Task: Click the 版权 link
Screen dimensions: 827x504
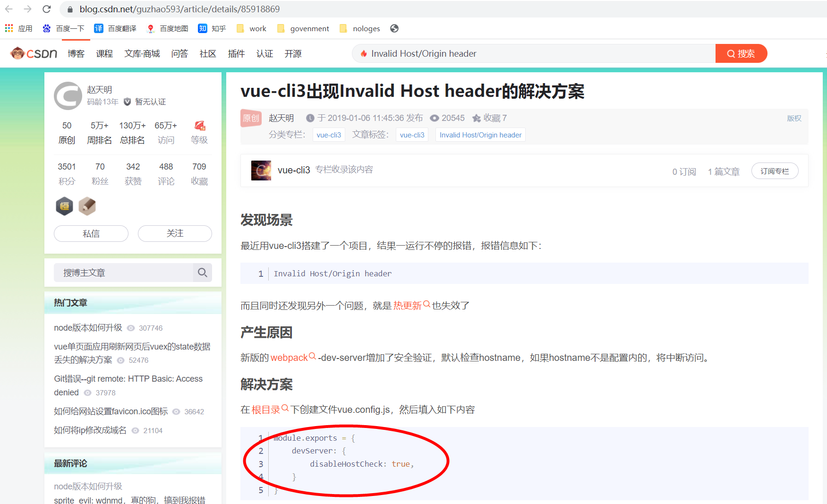Action: [x=794, y=118]
